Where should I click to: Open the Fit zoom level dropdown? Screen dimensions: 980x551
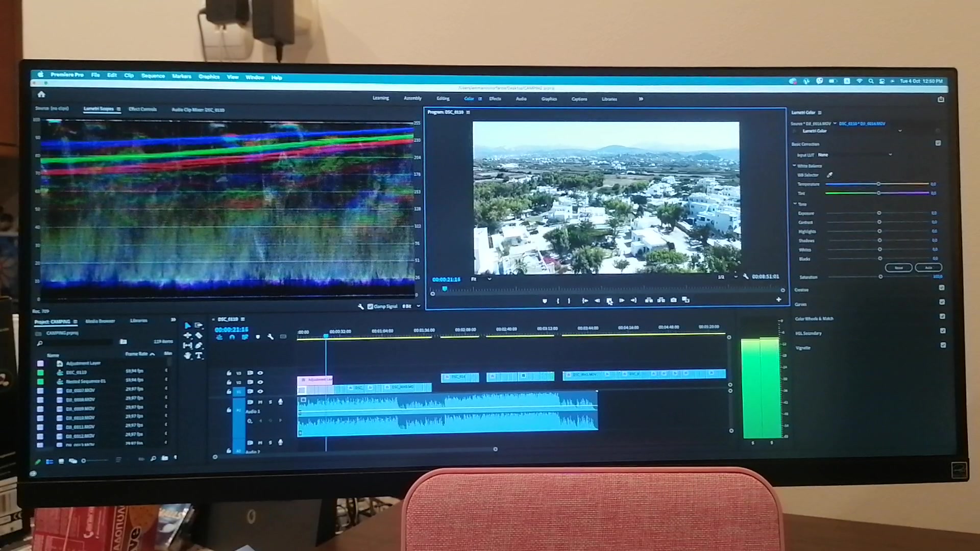[481, 279]
